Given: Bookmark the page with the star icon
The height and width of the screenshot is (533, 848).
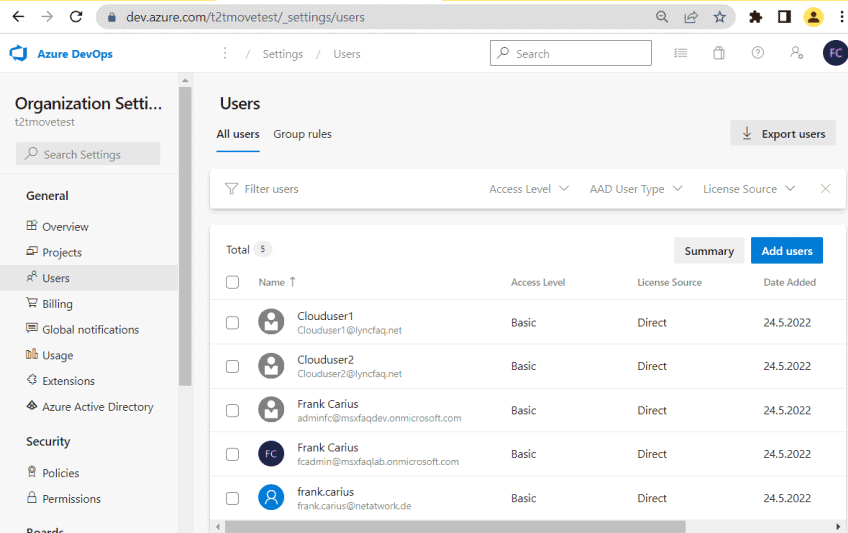Looking at the screenshot, I should pyautogui.click(x=719, y=17).
